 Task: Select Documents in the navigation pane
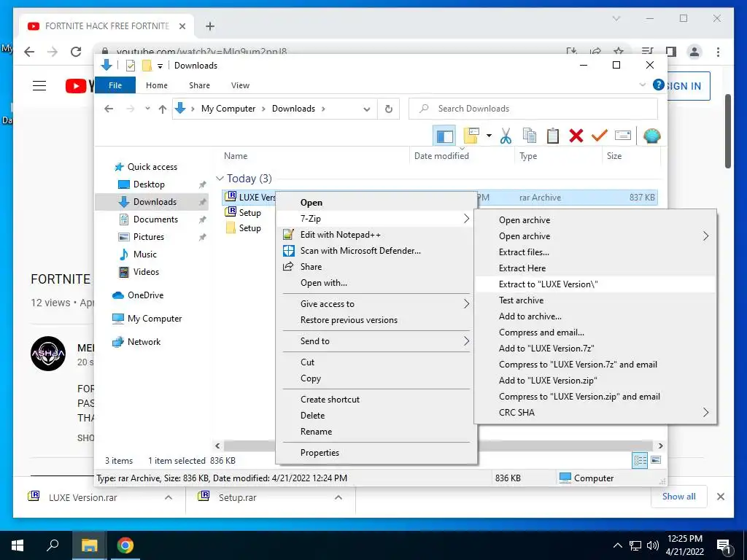point(155,219)
